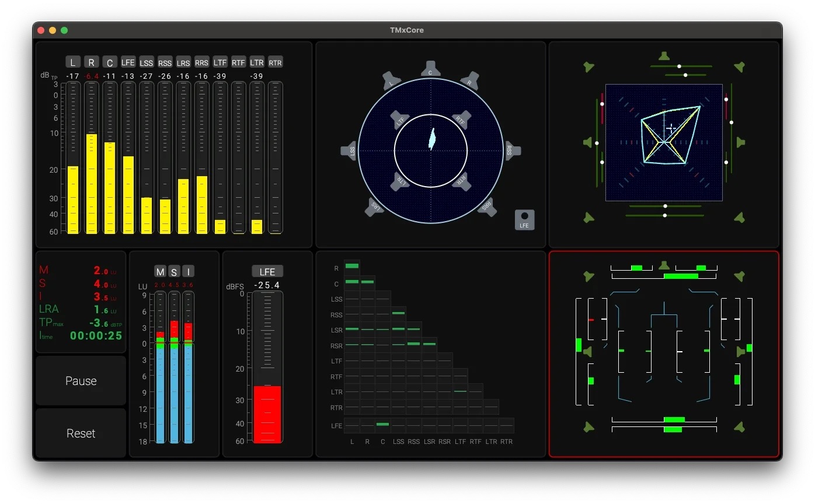Click the -25.4 LFE dBFS readout
The image size is (815, 504).
point(267,285)
